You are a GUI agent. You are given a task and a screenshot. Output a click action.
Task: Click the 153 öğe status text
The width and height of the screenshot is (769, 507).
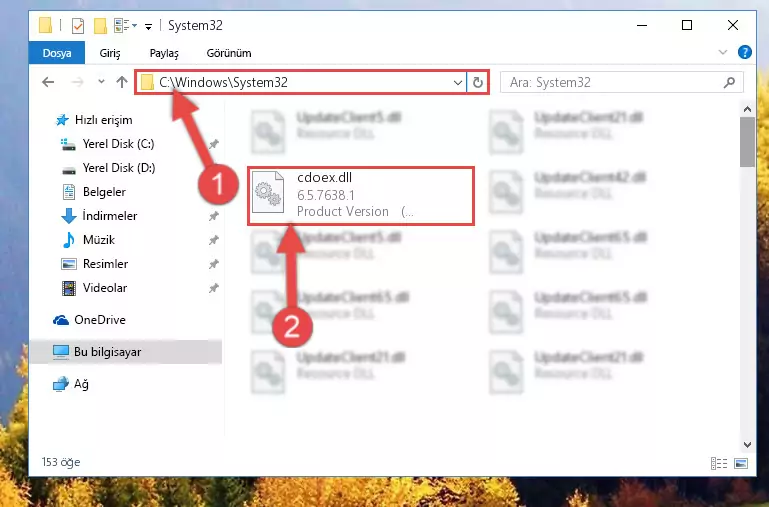pyautogui.click(x=61, y=462)
